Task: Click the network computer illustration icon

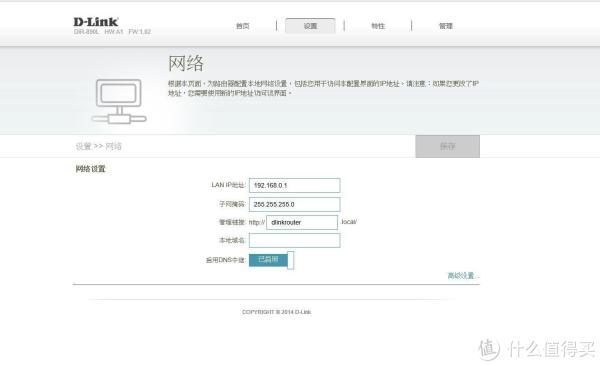Action: click(119, 101)
